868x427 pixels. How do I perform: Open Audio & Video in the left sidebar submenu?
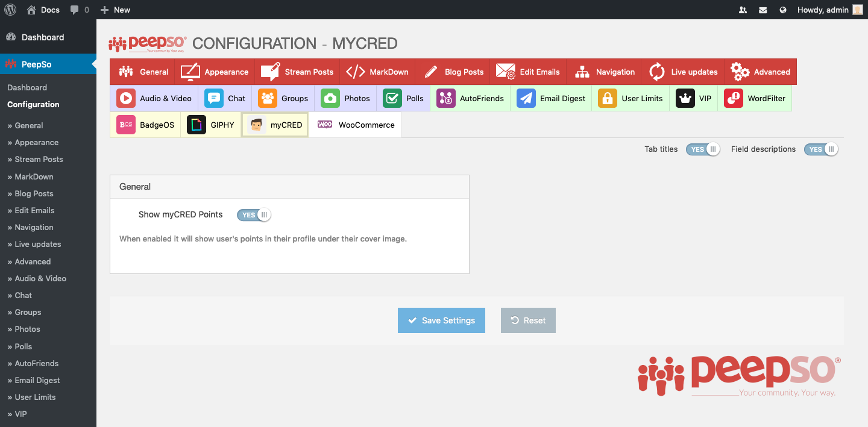[37, 278]
